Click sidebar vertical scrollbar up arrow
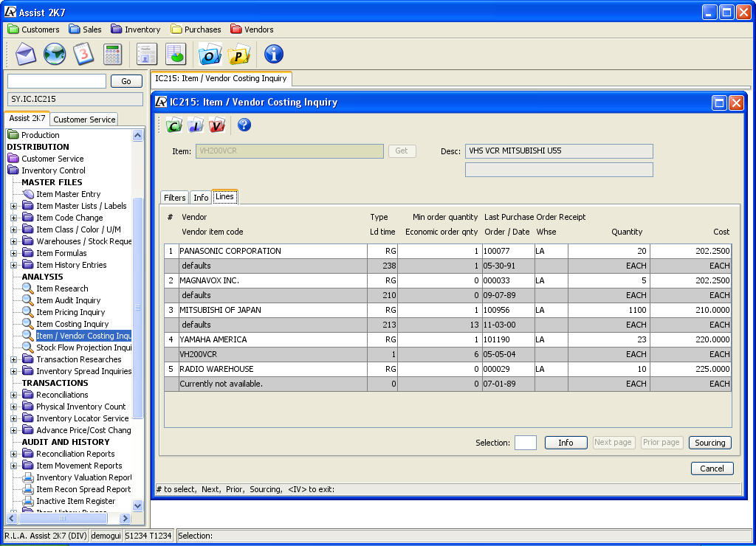The image size is (756, 546). [137, 136]
